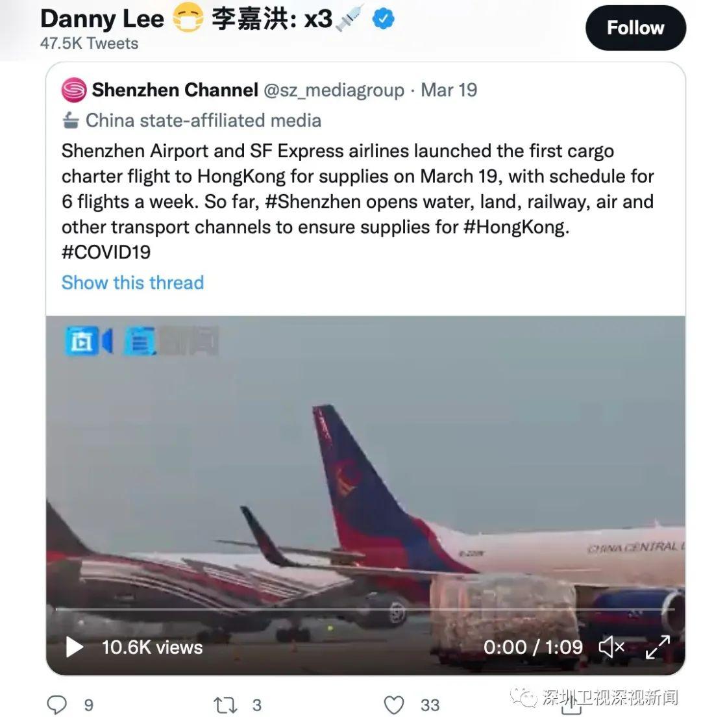Click the Follow button
This screenshot has width=701, height=728.
tap(635, 28)
